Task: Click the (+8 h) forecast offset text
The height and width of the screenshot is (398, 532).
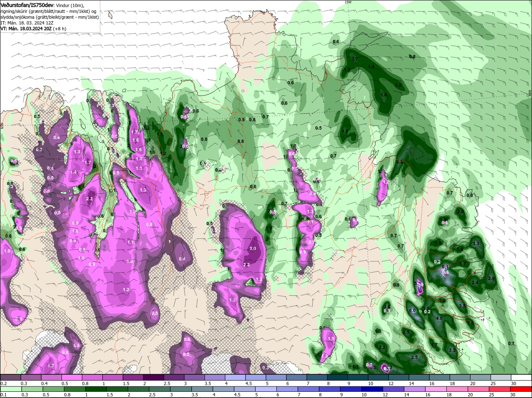Action: [60, 29]
